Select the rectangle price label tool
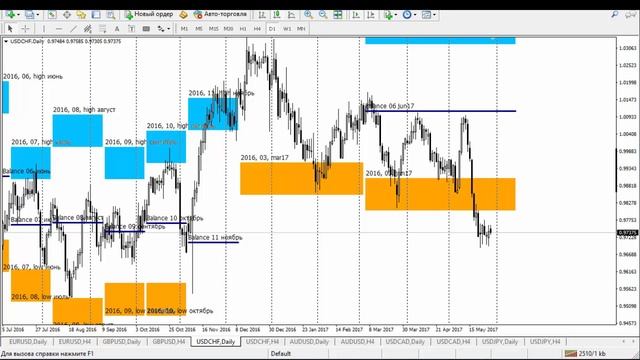The width and height of the screenshot is (640, 360). pos(146,29)
